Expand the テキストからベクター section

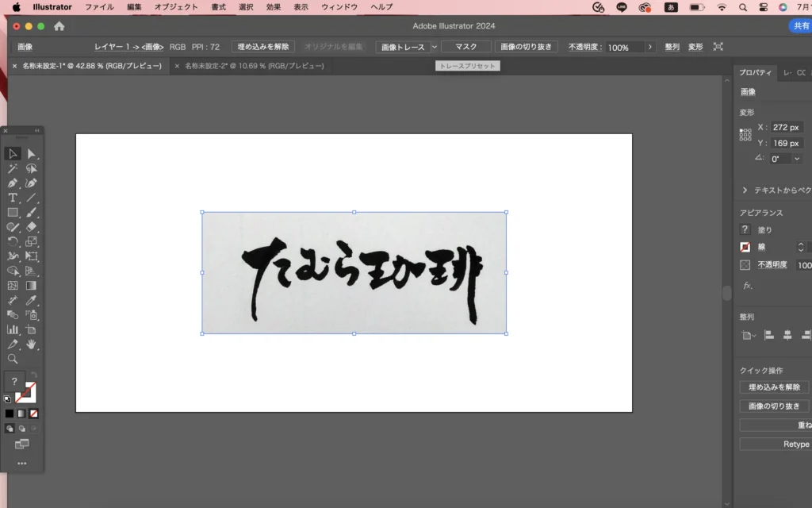pyautogui.click(x=745, y=190)
